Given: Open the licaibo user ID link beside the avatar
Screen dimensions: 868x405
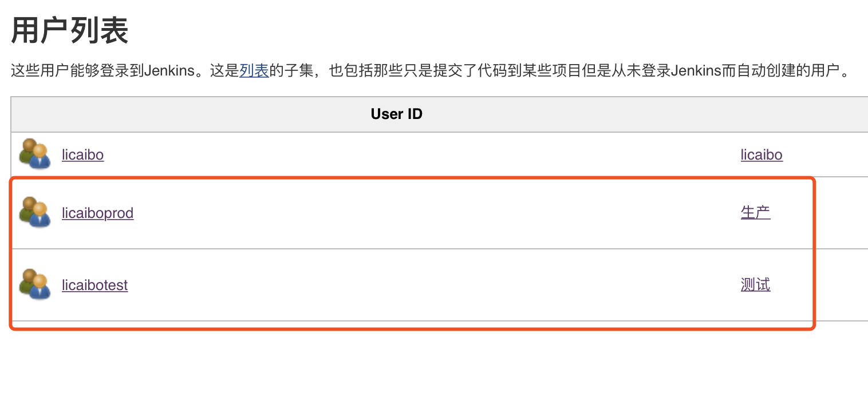Looking at the screenshot, I should [x=82, y=155].
